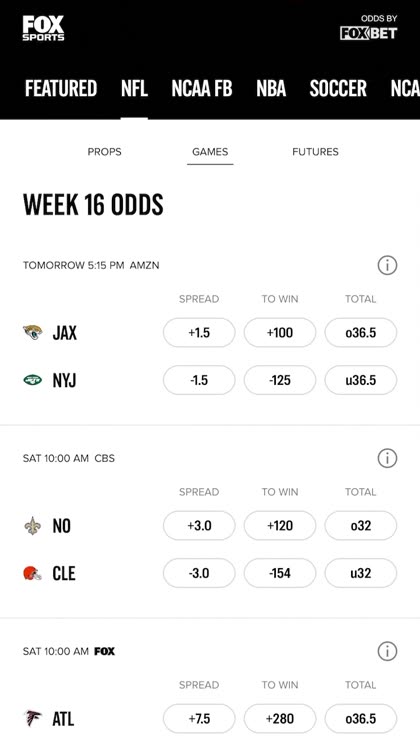Image resolution: width=420 pixels, height=750 pixels.
Task: Switch to the FEATURED tab
Action: coord(61,88)
